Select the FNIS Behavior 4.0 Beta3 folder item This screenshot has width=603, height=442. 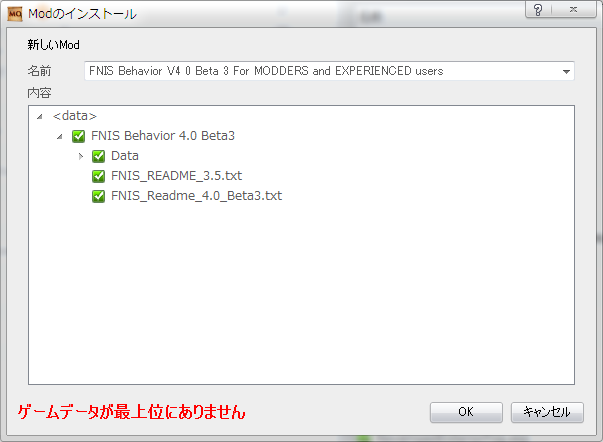[163, 136]
